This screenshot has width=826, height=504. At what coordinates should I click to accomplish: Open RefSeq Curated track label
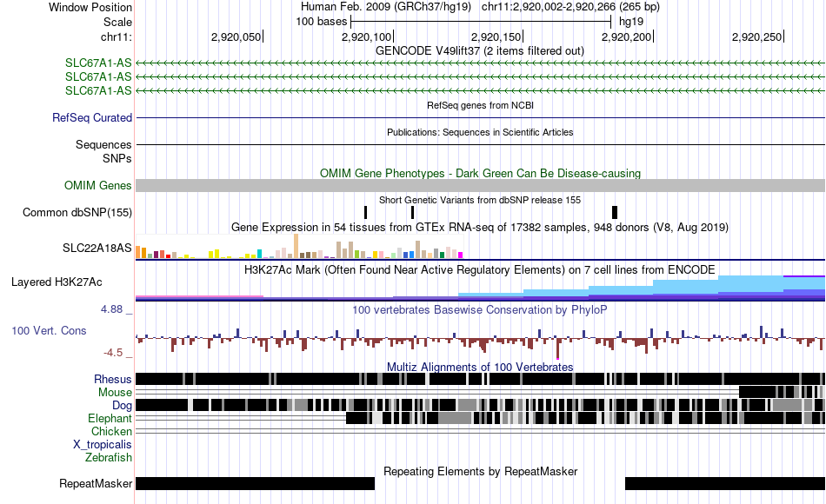coord(92,117)
